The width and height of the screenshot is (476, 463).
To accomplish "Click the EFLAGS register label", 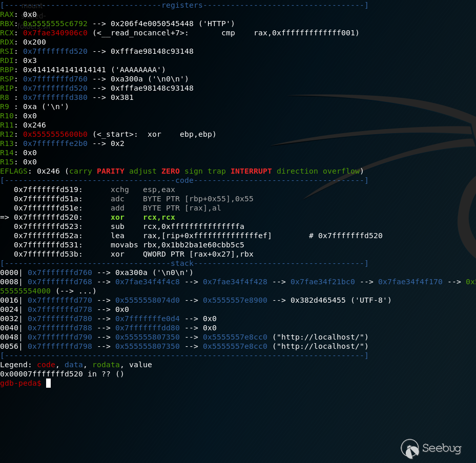I will 14,171.
